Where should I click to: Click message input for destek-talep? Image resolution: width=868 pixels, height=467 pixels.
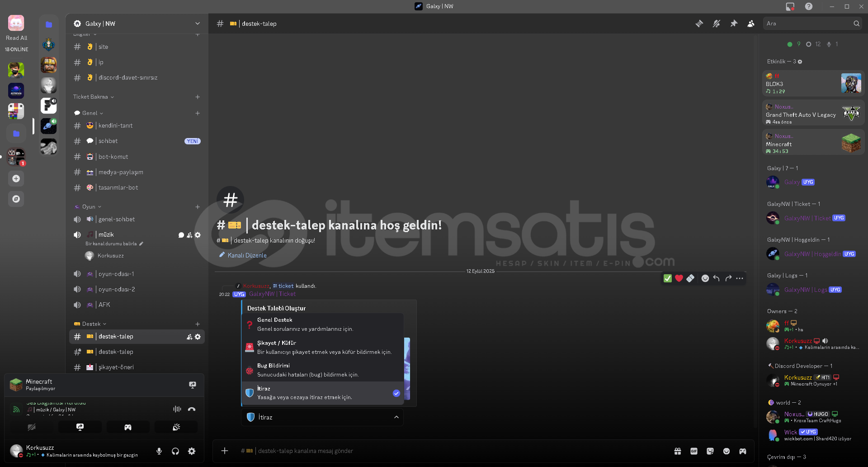(x=452, y=451)
